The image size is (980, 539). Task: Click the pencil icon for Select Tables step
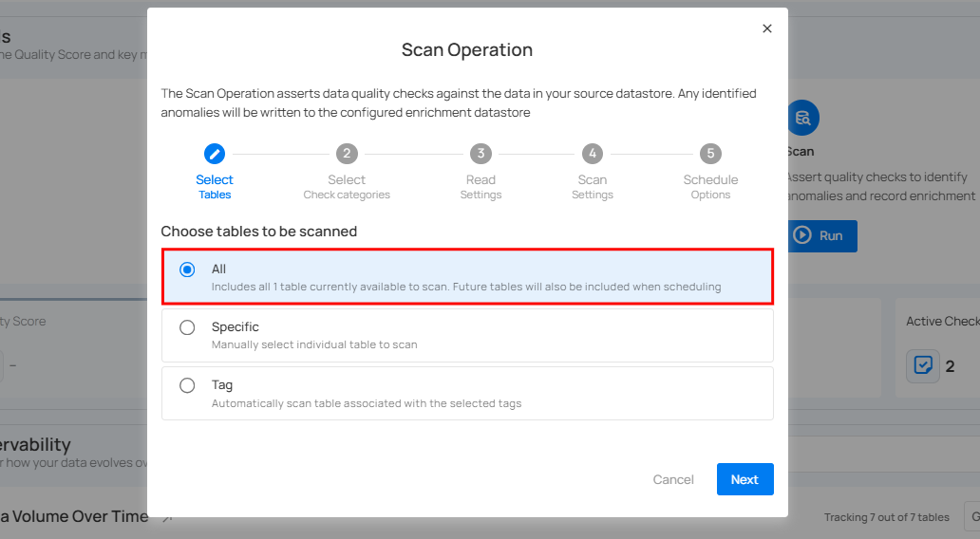[x=215, y=154]
